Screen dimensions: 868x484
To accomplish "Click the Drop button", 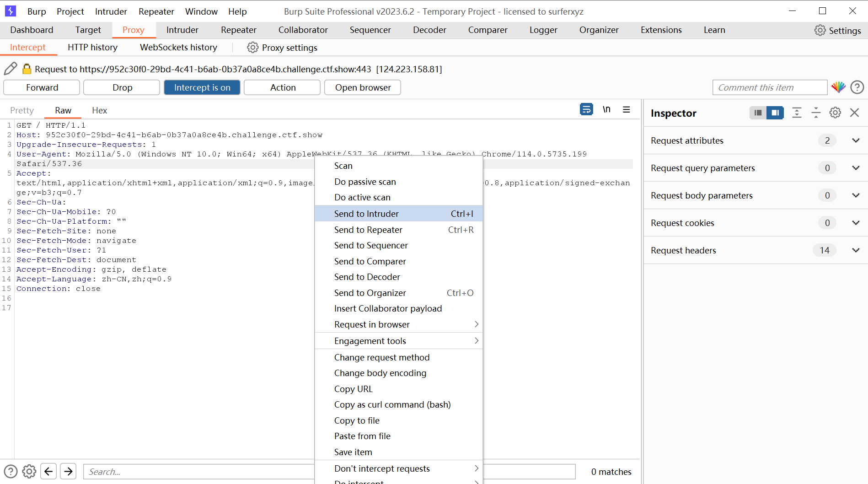I will tap(122, 87).
